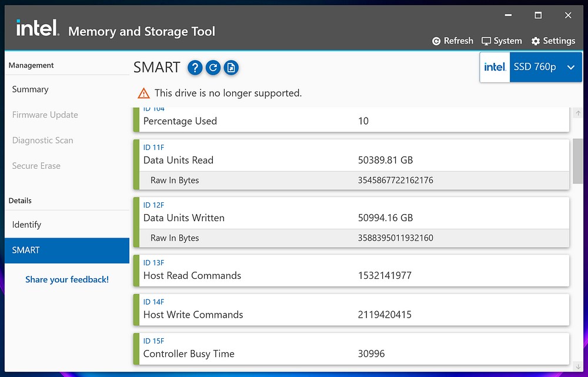Click Data Units Read label
This screenshot has height=377, width=588.
179,160
